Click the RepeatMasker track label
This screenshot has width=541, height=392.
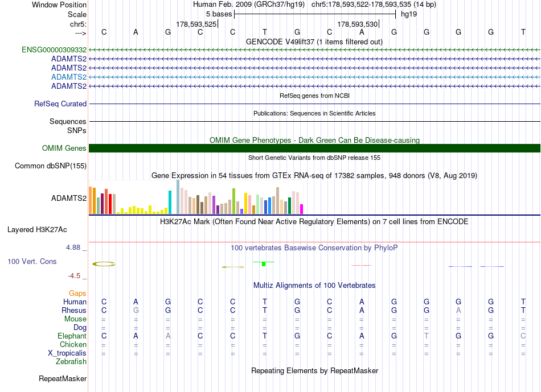coord(63,378)
